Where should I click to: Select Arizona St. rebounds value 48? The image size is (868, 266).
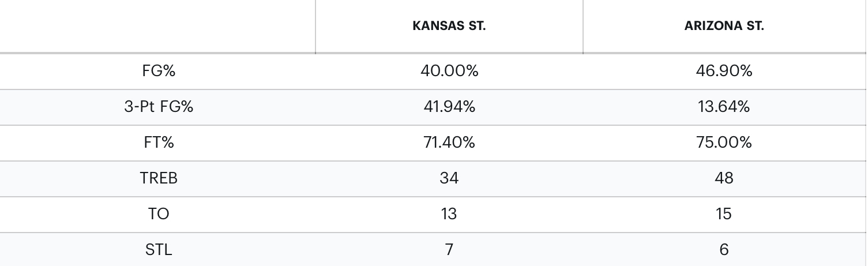[724, 178]
